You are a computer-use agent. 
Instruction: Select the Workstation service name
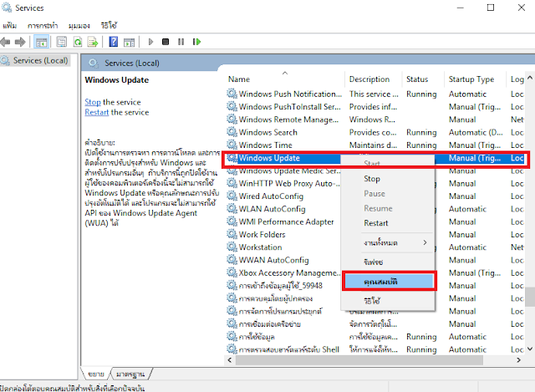[260, 247]
